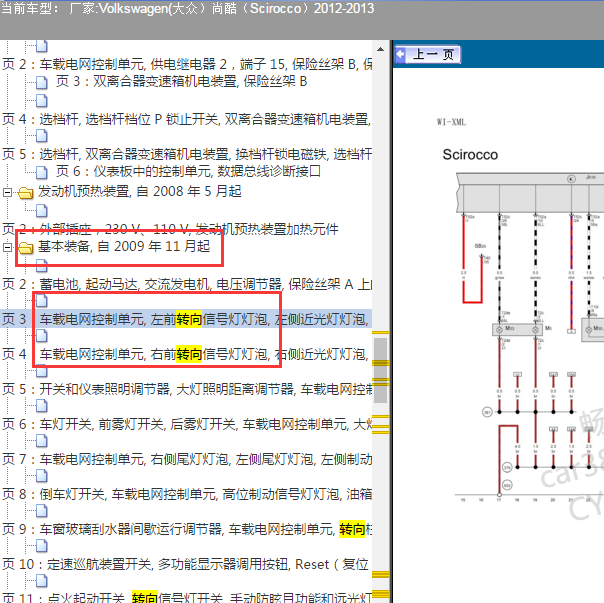Select folder label 发动机预热装置, 自 2008 年 5 月起

click(139, 191)
